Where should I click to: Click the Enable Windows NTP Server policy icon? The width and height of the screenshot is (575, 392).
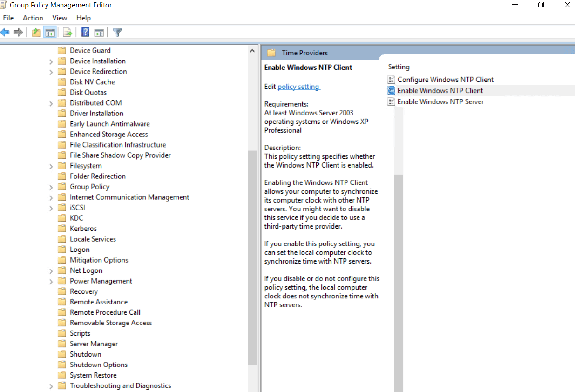click(392, 101)
